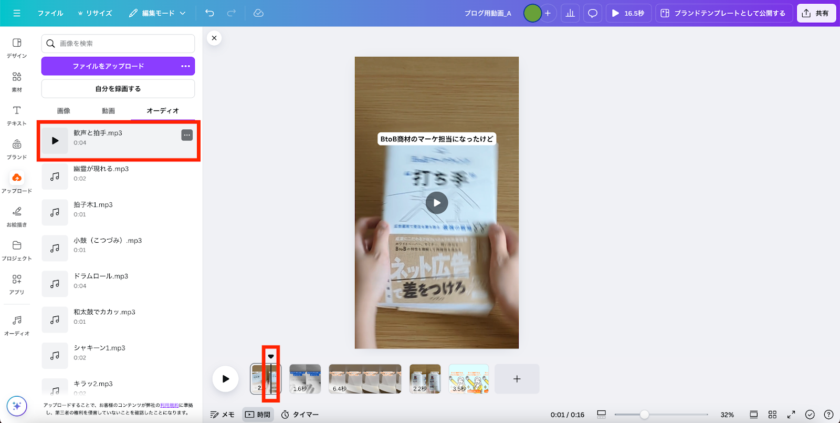Open the 素材 (Elements) sidebar panel
The height and width of the screenshot is (423, 840).
pos(17,81)
